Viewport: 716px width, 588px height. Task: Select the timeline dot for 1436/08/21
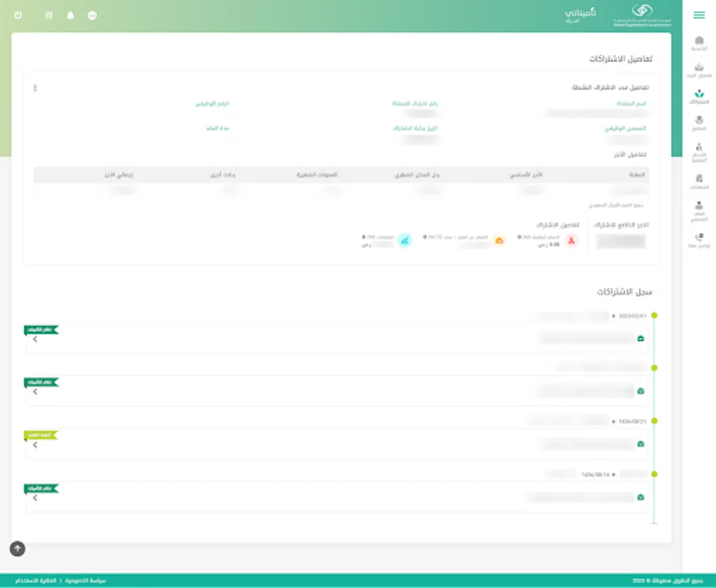pyautogui.click(x=655, y=421)
